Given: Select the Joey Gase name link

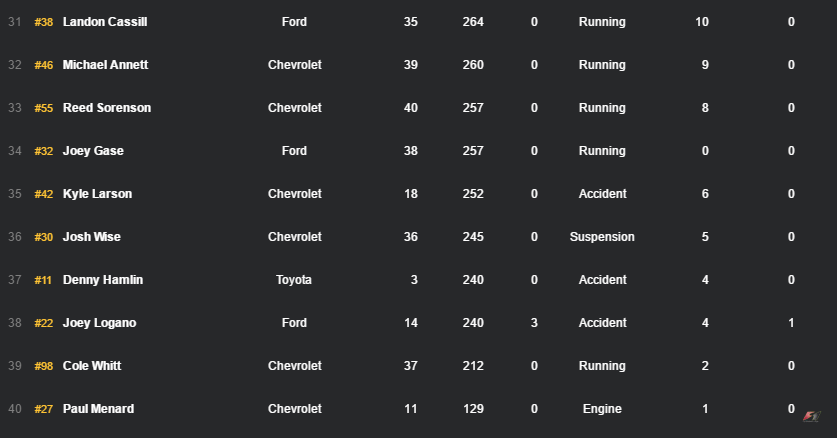Looking at the screenshot, I should (x=93, y=151).
